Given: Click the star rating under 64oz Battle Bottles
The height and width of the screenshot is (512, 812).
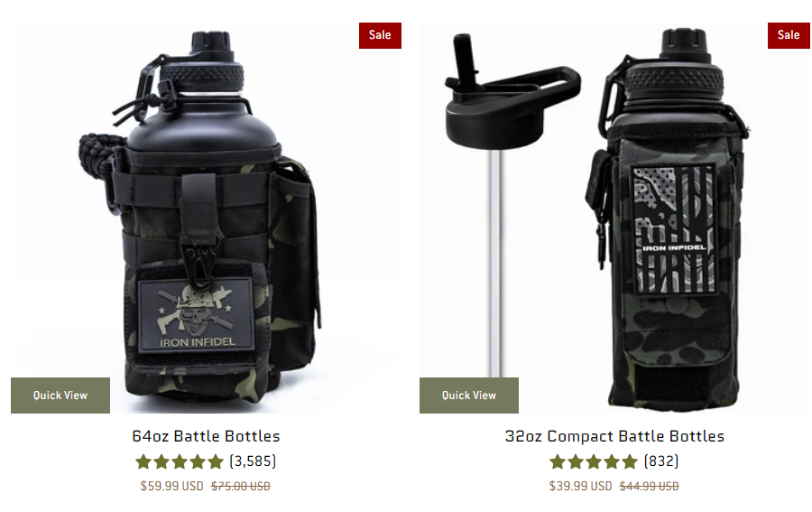Looking at the screenshot, I should [180, 461].
